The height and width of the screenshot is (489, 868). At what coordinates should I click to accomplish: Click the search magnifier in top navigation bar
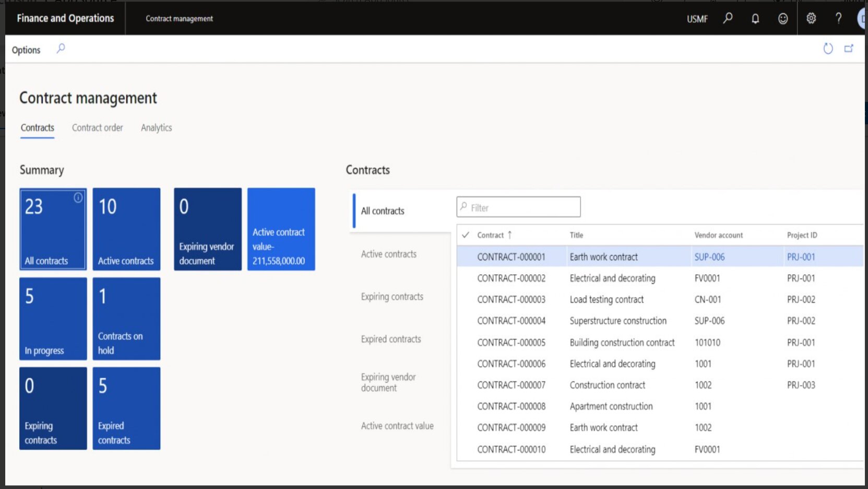pyautogui.click(x=728, y=18)
